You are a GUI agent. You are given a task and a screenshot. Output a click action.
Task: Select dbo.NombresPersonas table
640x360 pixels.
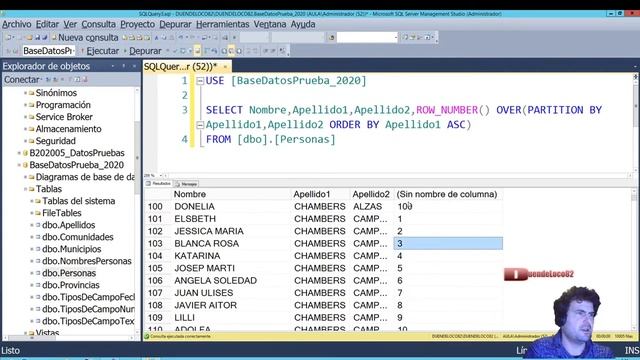(x=87, y=261)
